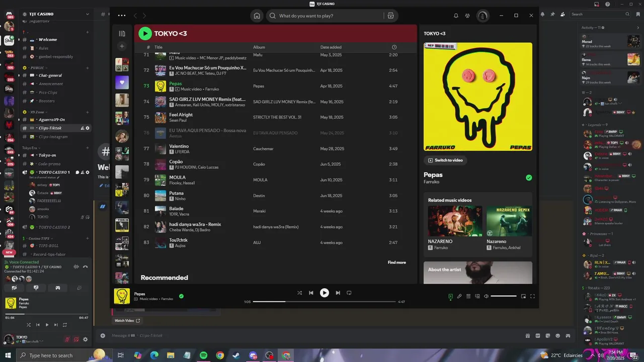
Task: Open Connect to a device icon
Action: pos(477,296)
